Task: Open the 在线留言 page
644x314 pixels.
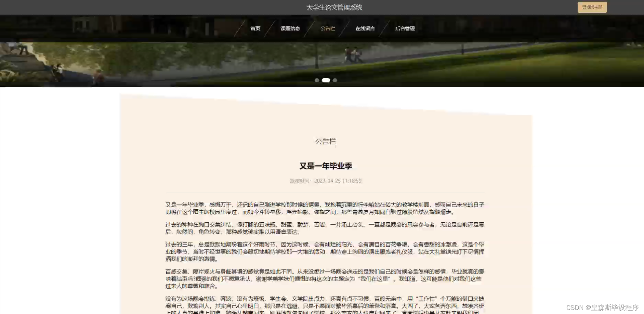Action: (x=365, y=28)
